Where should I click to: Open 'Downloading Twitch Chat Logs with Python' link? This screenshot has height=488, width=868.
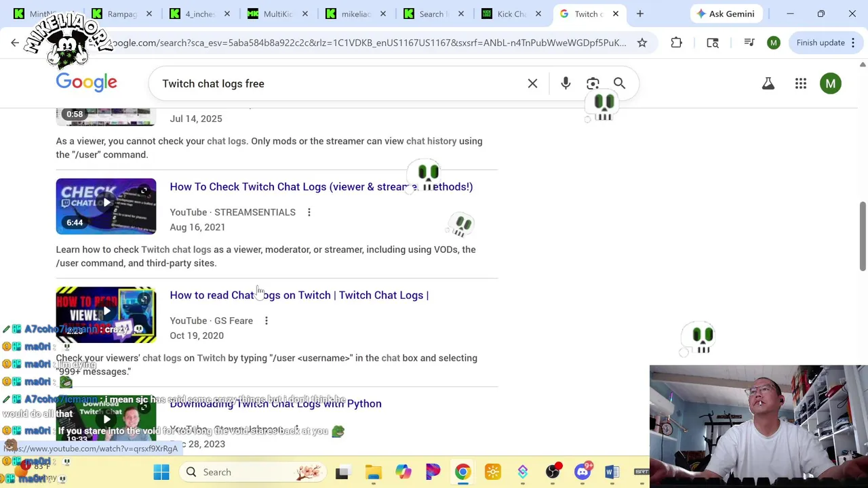tap(275, 403)
